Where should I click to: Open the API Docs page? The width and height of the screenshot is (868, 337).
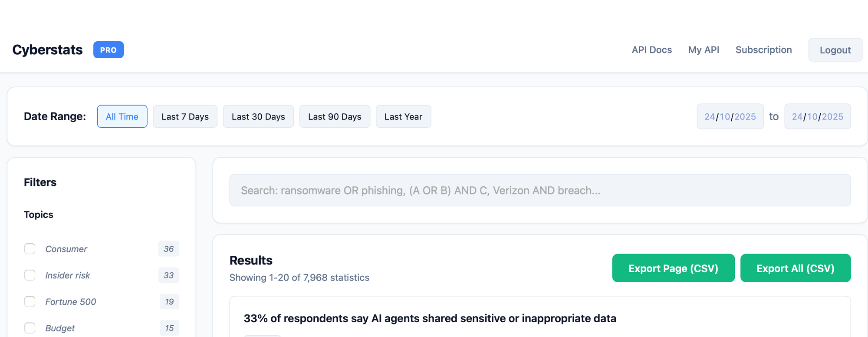651,50
